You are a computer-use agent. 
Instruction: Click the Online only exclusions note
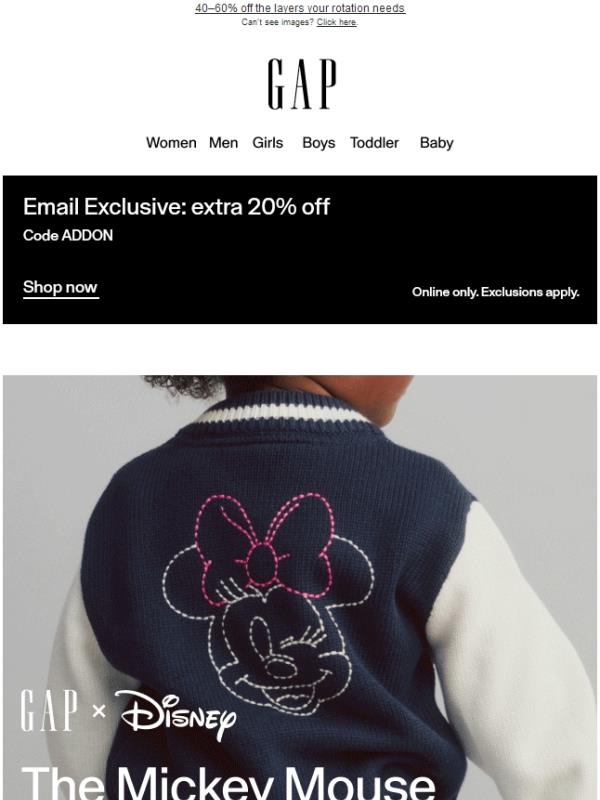[495, 292]
